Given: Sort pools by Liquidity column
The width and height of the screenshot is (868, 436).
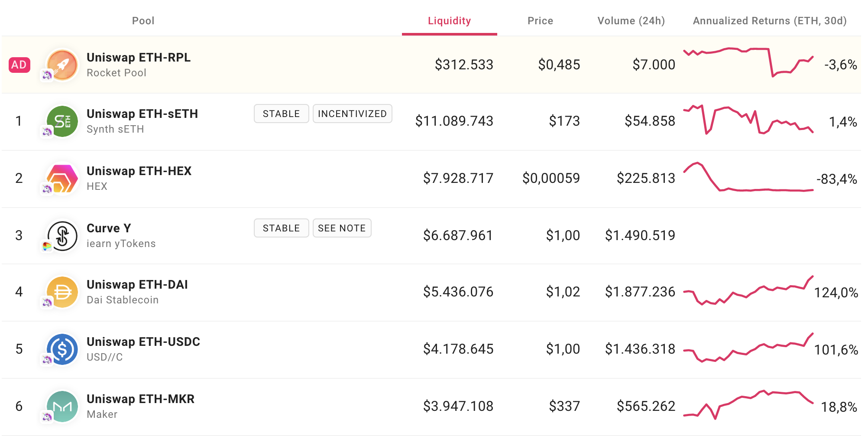Looking at the screenshot, I should (x=449, y=21).
